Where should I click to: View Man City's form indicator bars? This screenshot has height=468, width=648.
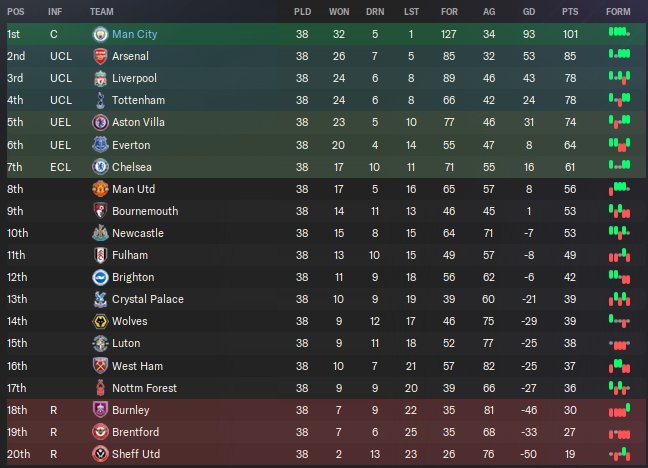click(x=619, y=34)
